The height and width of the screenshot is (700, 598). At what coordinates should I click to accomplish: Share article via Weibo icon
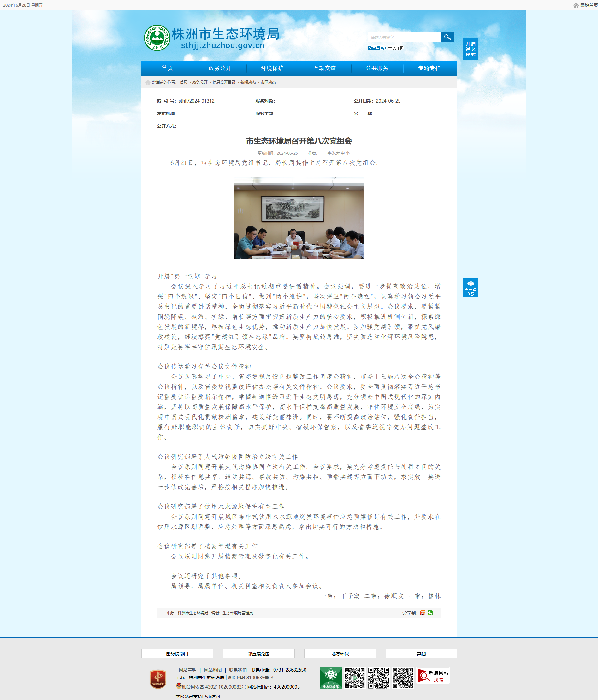(x=423, y=613)
